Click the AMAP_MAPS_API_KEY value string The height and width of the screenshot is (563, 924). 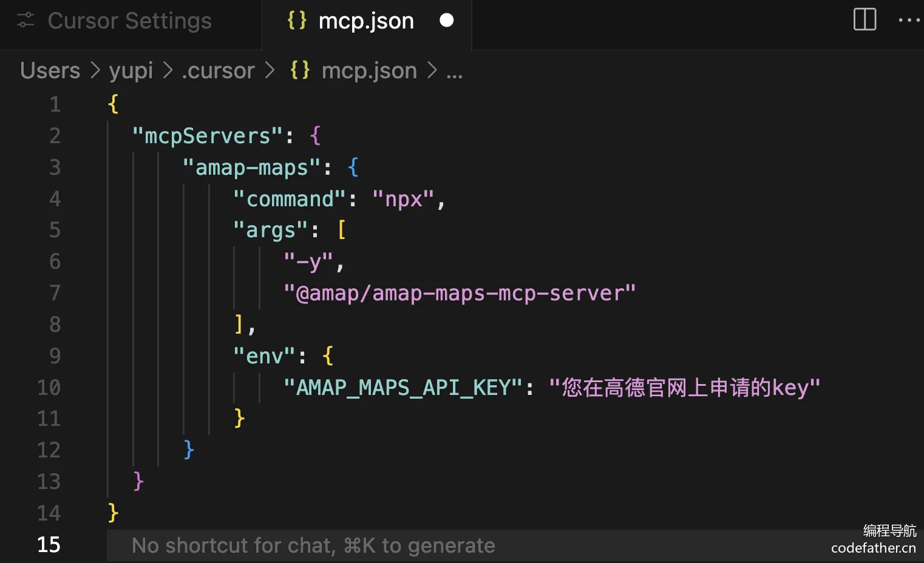click(684, 387)
